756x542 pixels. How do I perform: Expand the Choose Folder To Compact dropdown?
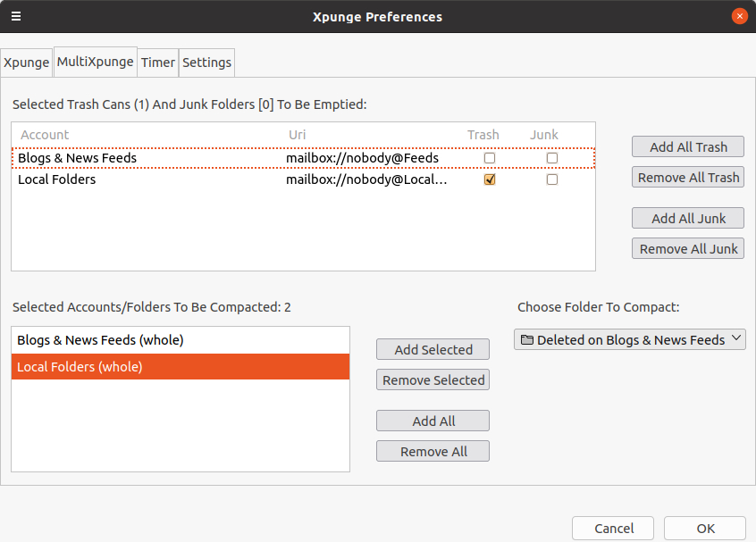pos(630,339)
